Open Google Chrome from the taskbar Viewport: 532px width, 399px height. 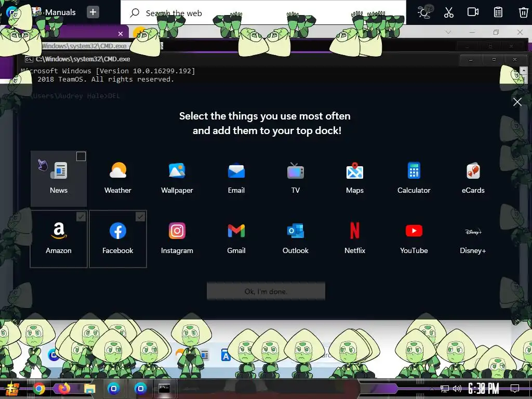click(x=39, y=389)
